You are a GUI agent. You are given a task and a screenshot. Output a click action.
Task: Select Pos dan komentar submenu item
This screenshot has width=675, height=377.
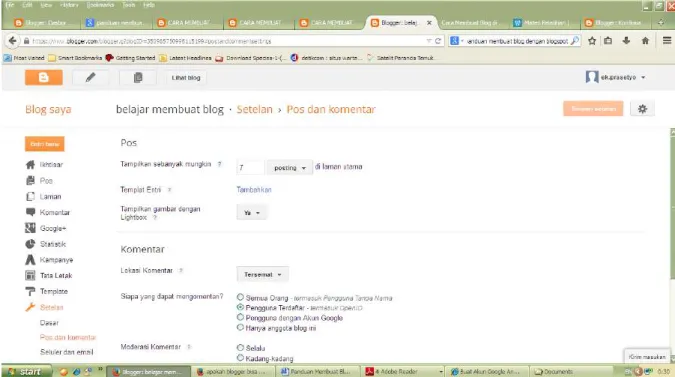click(68, 337)
